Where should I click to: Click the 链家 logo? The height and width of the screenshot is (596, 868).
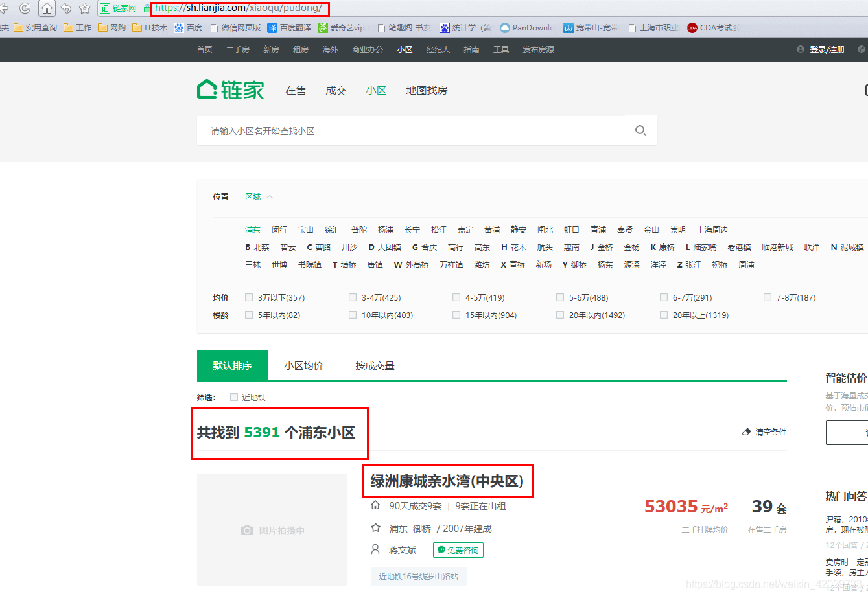tap(231, 90)
